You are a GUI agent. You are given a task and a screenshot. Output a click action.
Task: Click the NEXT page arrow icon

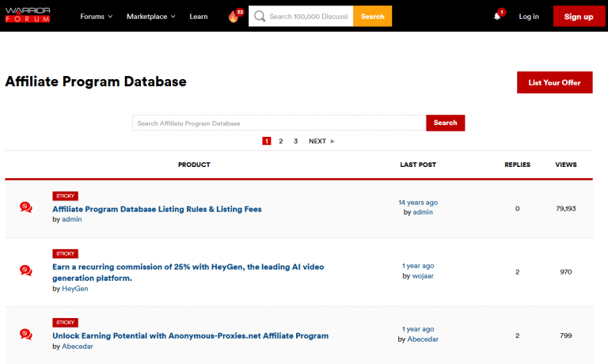[x=332, y=142]
